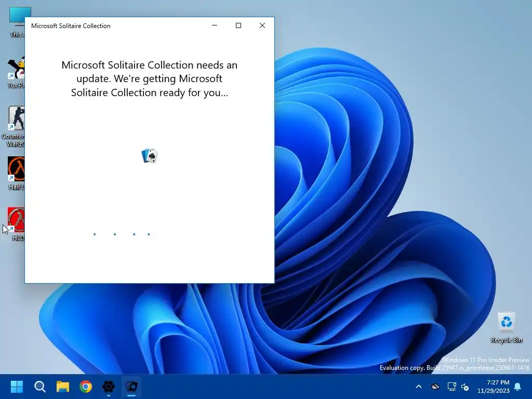The height and width of the screenshot is (399, 532).
Task: Open Settings gear on taskbar
Action: [109, 387]
